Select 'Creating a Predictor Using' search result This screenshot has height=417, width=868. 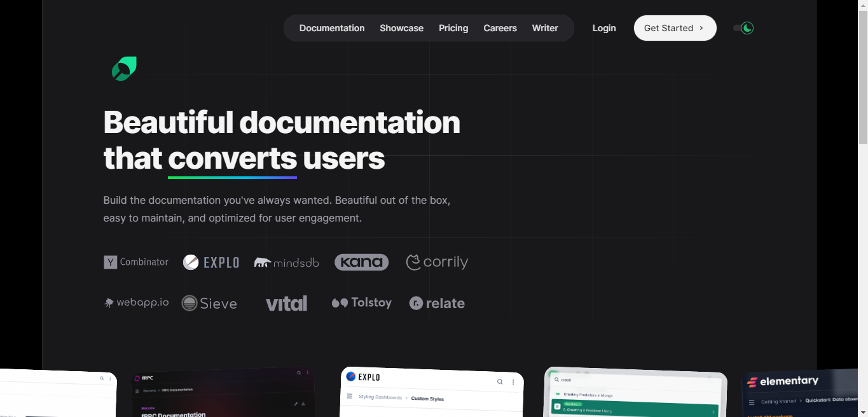click(x=636, y=407)
